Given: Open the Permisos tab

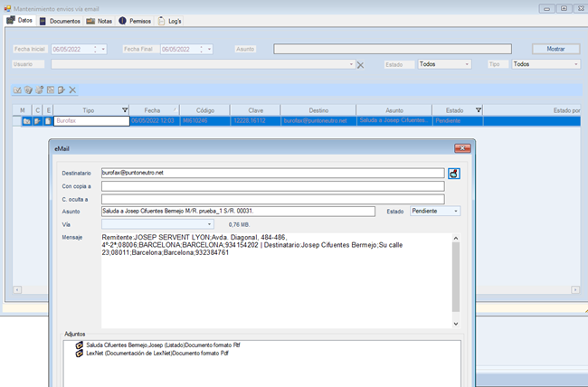Looking at the screenshot, I should (x=135, y=20).
